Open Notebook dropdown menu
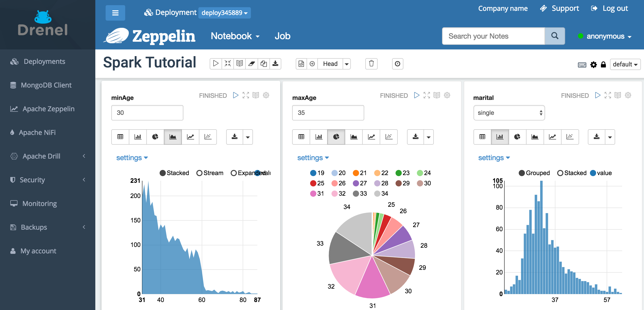Screen dimensions: 644x310 [x=235, y=36]
